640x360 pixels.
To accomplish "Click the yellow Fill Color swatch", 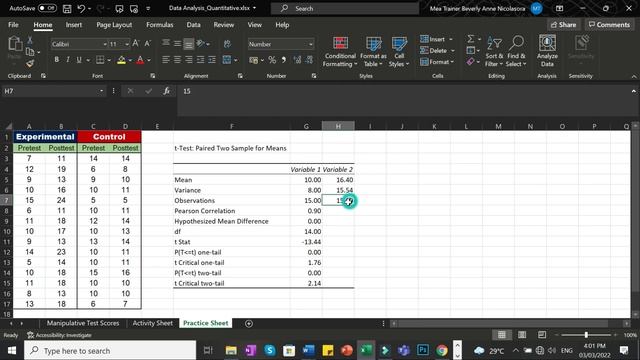I will (x=121, y=60).
